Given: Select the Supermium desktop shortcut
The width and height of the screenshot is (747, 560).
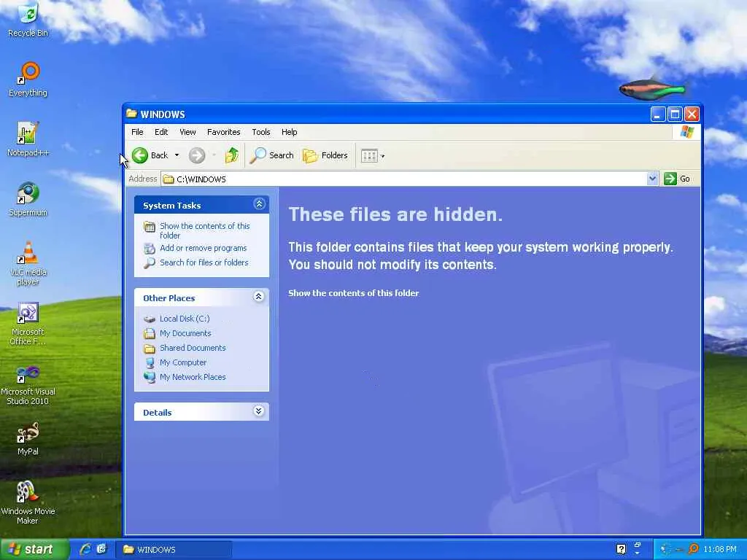Looking at the screenshot, I should coord(28,199).
